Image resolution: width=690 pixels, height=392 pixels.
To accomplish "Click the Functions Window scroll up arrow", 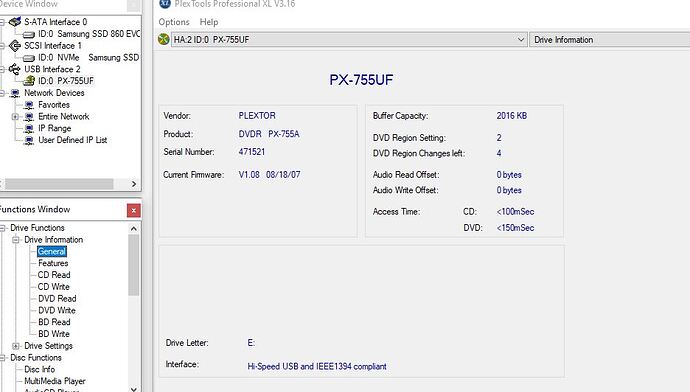I will coord(134,228).
